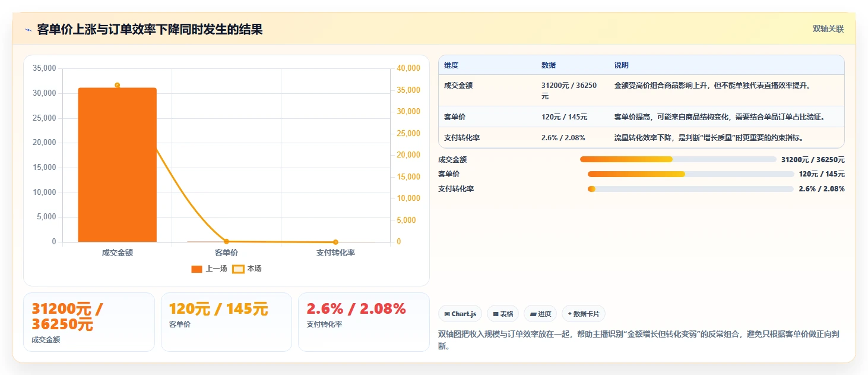Click the 支付转化率 progress bar
868x375 pixels.
690,189
